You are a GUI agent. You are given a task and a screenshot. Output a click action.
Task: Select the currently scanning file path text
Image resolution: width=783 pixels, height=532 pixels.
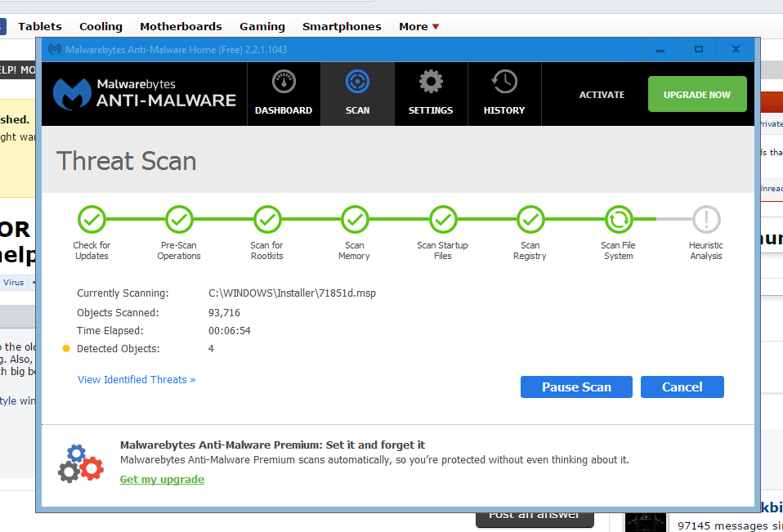pos(292,293)
